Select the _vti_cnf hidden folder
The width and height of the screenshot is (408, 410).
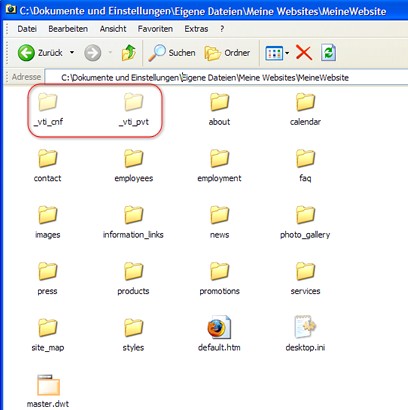coord(48,102)
